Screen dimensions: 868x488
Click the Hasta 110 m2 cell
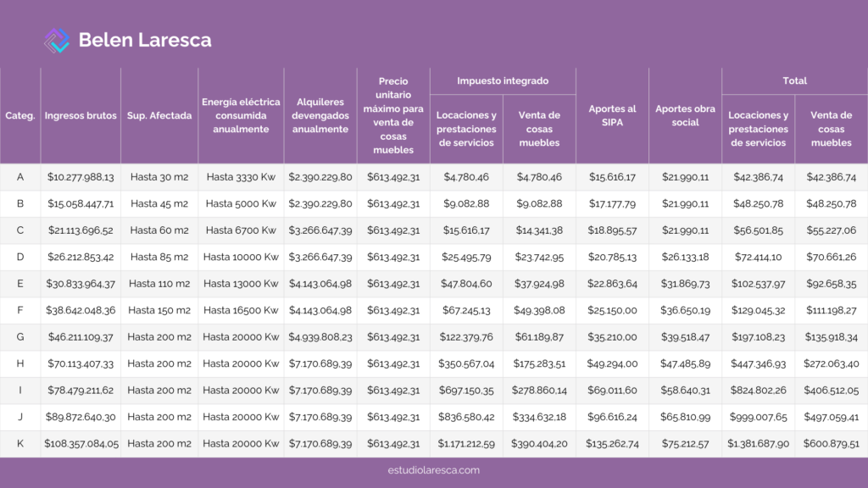tap(159, 284)
